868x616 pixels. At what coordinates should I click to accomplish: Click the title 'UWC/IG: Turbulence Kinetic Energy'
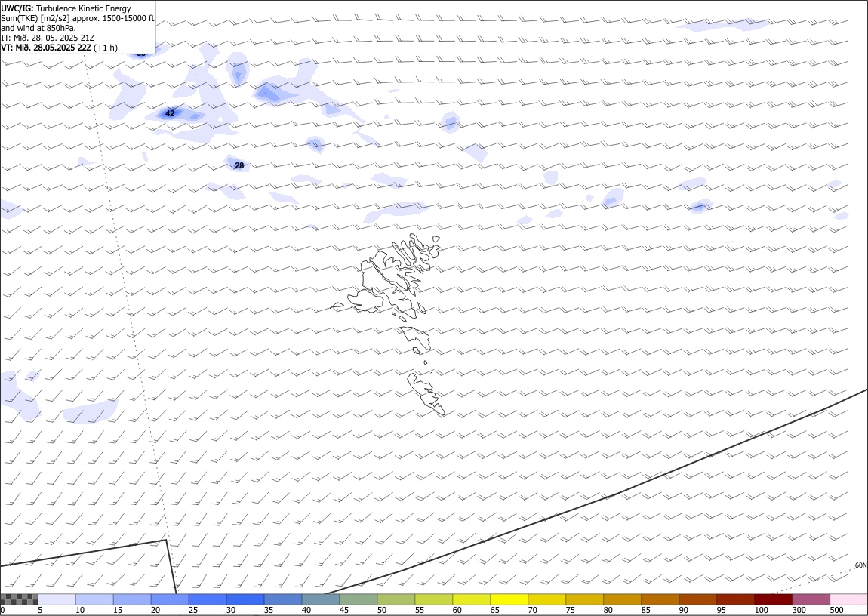coord(66,8)
